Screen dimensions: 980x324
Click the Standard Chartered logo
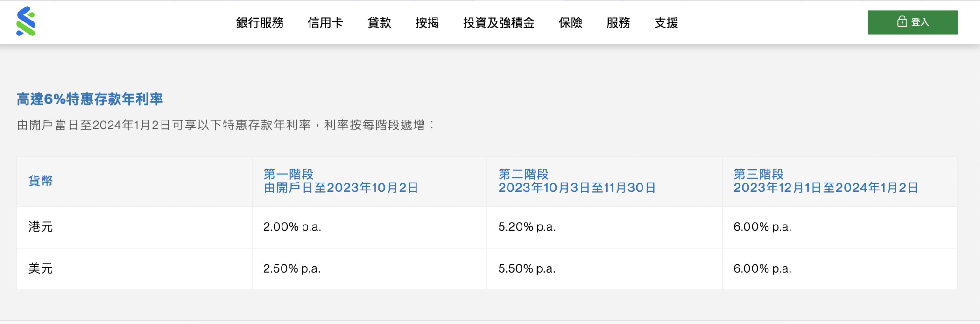[26, 21]
